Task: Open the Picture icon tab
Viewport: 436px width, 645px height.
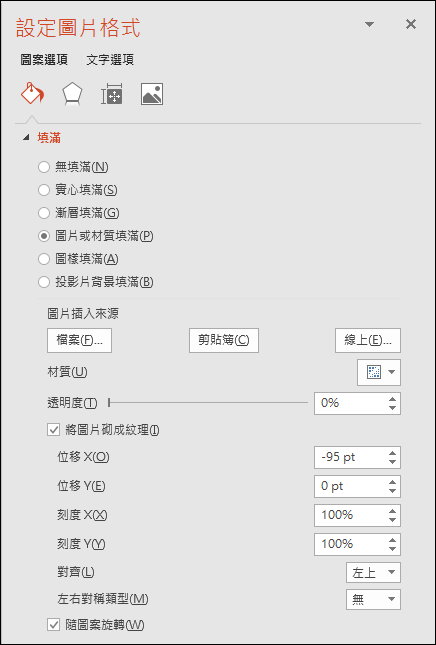Action: tap(152, 94)
